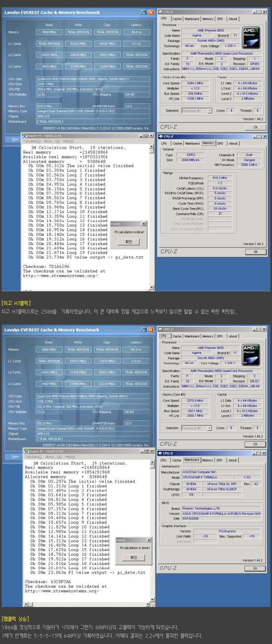Open About tab in CPU-Z showing ASUSTeK manufacturer
272x644 pixels.
coord(233,460)
